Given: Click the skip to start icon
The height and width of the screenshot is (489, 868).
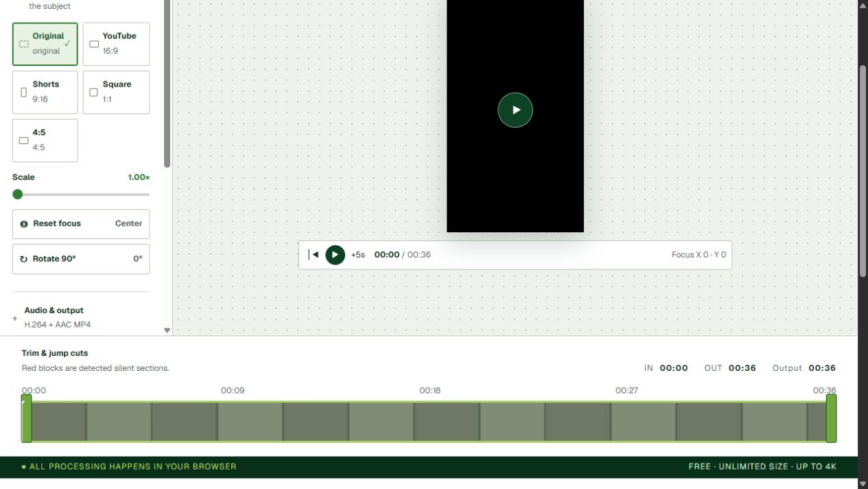Looking at the screenshot, I should 313,255.
